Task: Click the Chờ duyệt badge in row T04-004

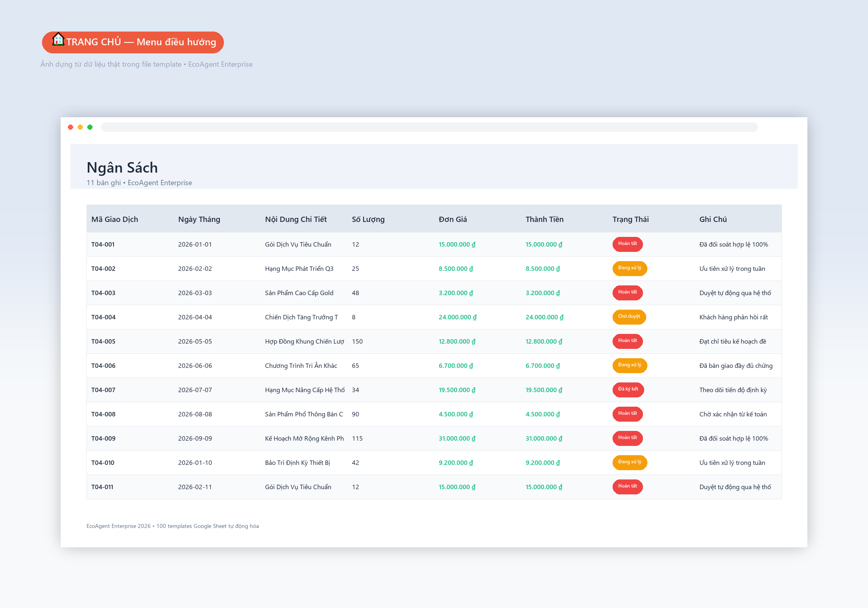Action: click(629, 317)
